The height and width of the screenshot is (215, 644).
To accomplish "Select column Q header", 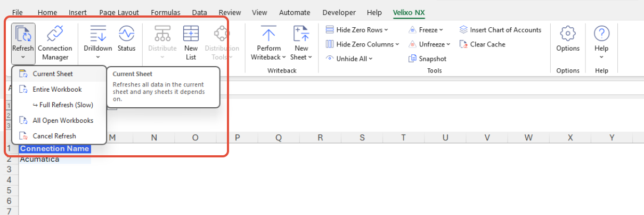I will pyautogui.click(x=279, y=138).
